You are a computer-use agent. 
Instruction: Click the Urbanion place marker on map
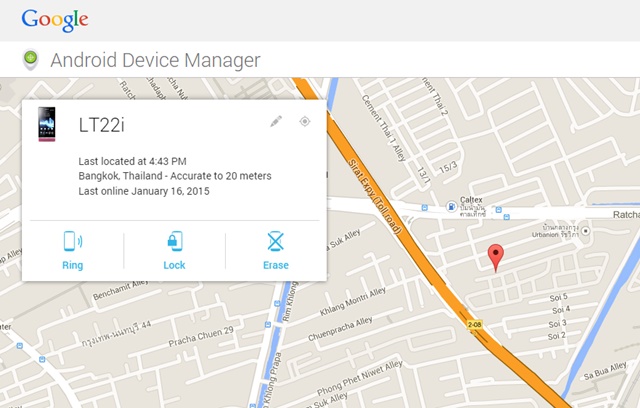(587, 231)
